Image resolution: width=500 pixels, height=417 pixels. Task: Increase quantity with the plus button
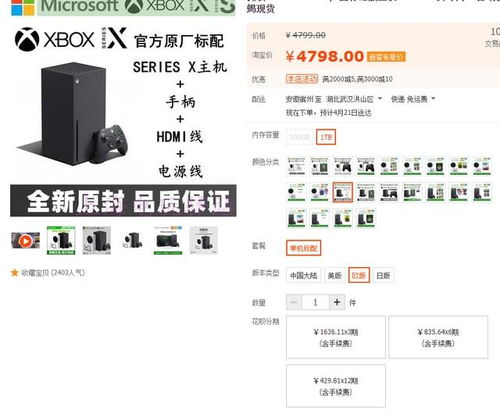[337, 302]
